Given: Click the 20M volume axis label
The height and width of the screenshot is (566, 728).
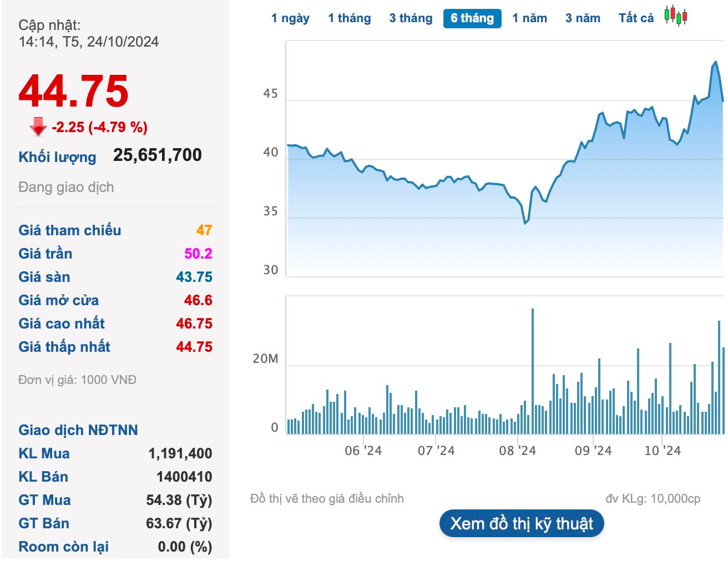Looking at the screenshot, I should pyautogui.click(x=265, y=359).
